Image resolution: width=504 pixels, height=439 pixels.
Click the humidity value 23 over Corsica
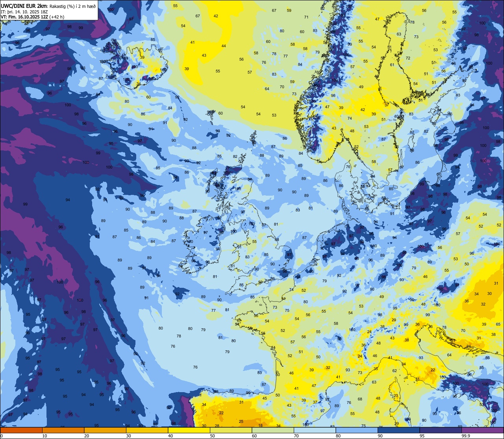tap(396, 396)
